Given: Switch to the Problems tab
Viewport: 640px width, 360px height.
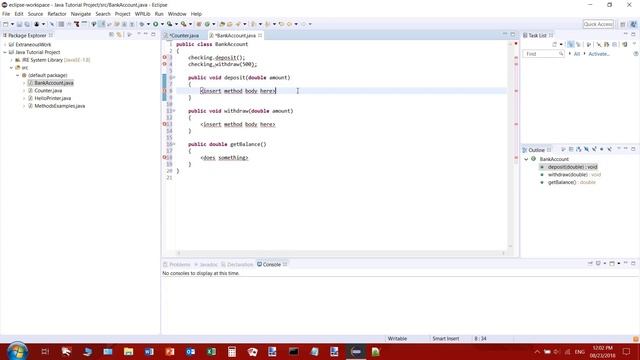Looking at the screenshot, I should pyautogui.click(x=177, y=264).
